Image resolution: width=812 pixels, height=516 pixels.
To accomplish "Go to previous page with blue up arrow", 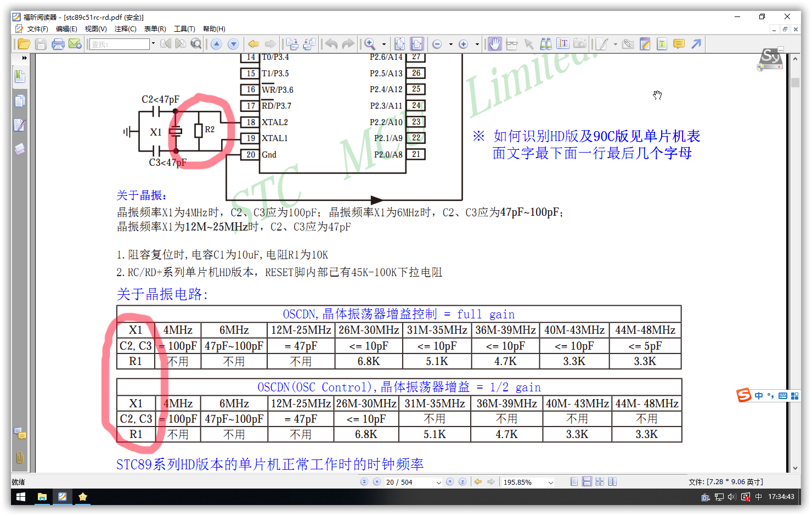I will click(217, 44).
